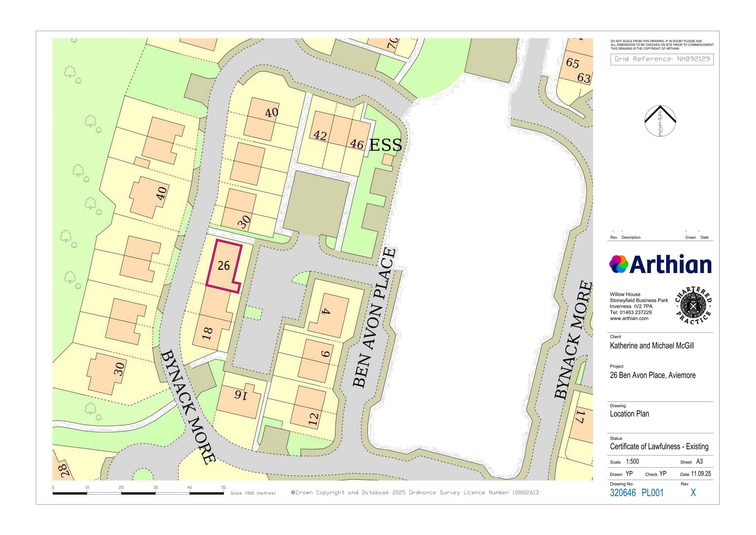Click house number 6 on the map
Image resolution: width=756 pixels, height=535 pixels.
point(325,354)
